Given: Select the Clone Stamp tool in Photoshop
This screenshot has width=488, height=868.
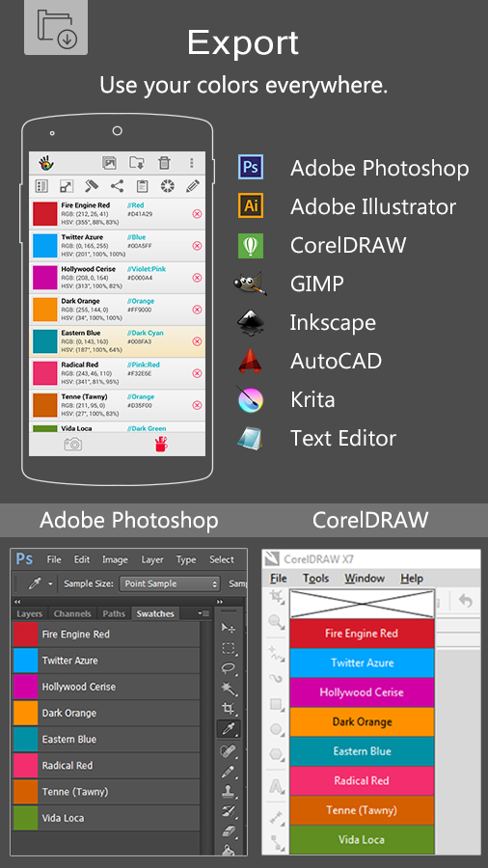Looking at the screenshot, I should pos(229,792).
